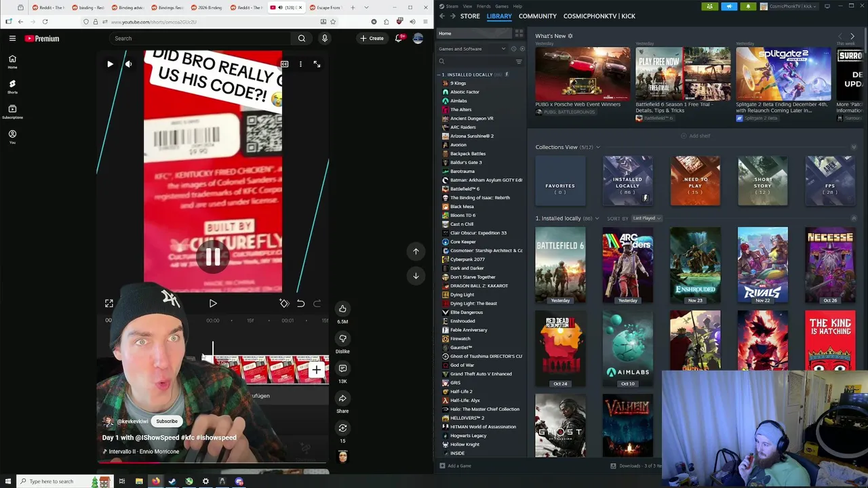Viewport: 868px width, 488px height.
Task: Click Add a Game in Steam
Action: (x=455, y=466)
